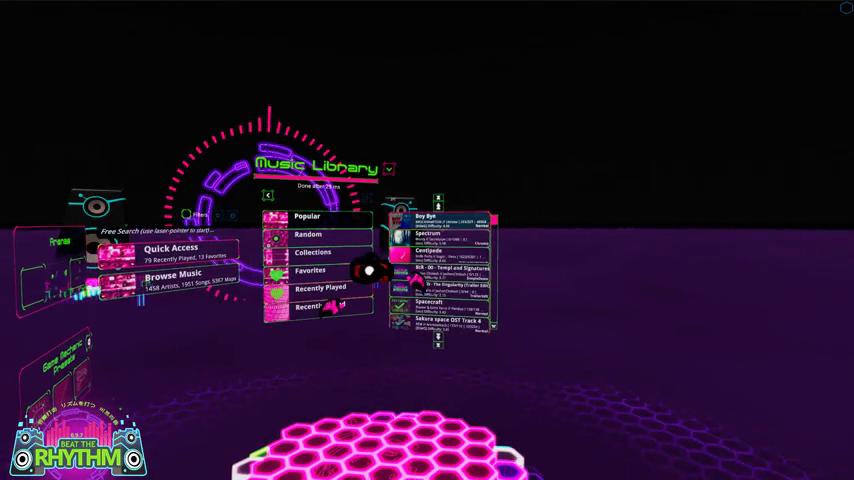The image size is (854, 480).
Task: Page down in the song list
Action: [x=438, y=337]
